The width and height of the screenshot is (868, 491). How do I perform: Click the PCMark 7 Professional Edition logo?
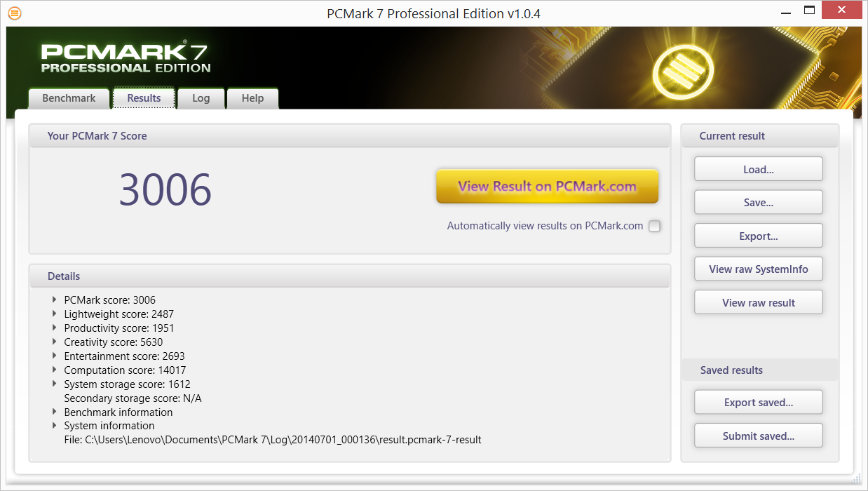coord(126,58)
